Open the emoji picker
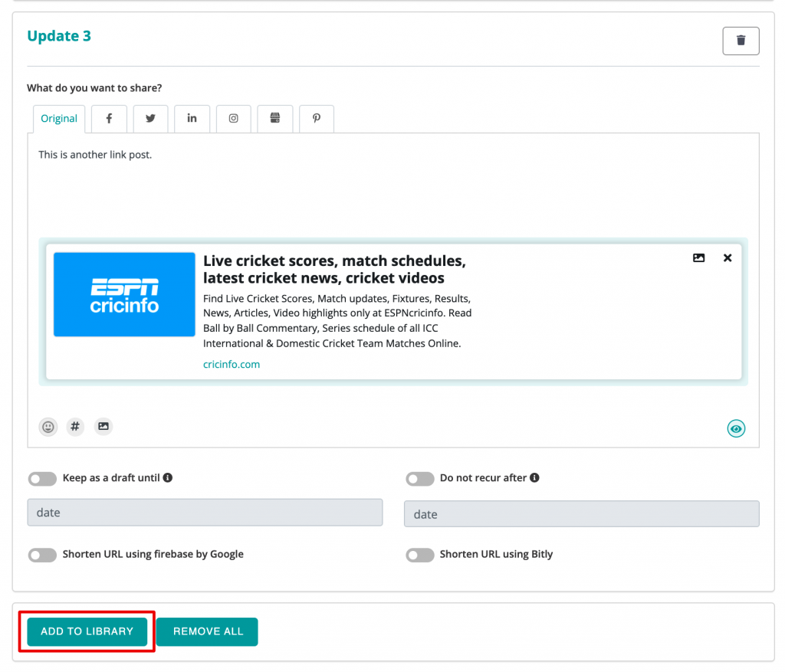785x672 pixels. 48,427
